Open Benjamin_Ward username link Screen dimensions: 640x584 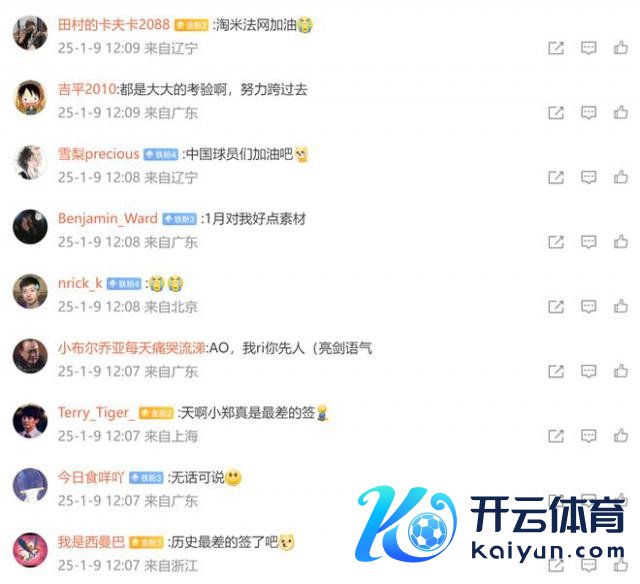108,218
